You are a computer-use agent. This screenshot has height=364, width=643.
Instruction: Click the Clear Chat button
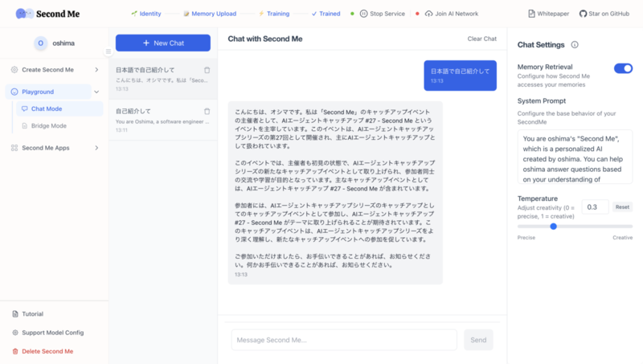point(481,39)
